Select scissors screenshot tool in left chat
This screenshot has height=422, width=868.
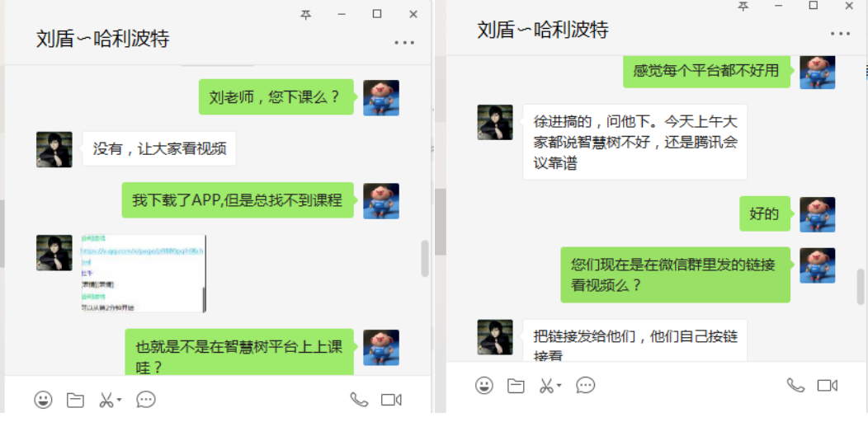(x=106, y=400)
